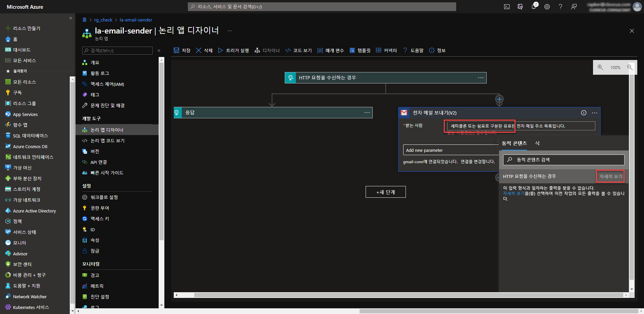Open ellipsis menu of HTTP 요청 trigger

481,78
